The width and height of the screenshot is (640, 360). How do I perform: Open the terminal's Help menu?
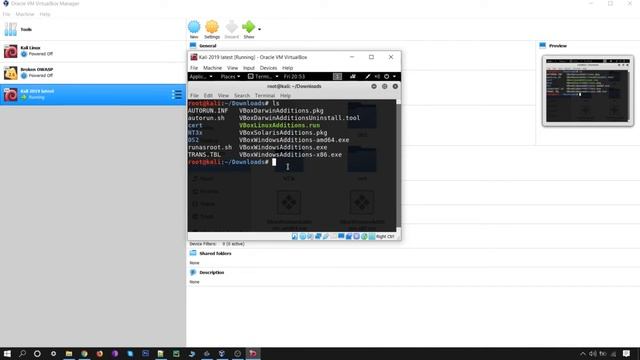coord(285,96)
